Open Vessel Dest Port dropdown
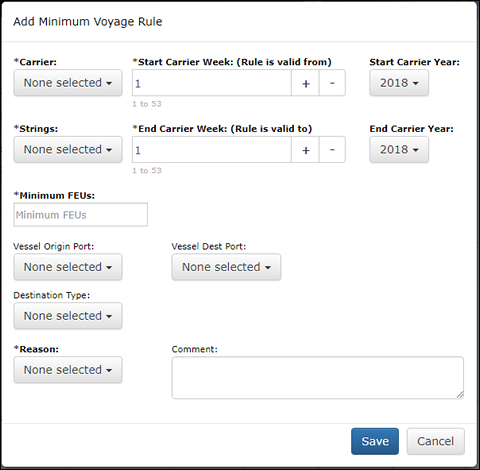Viewport: 480px width, 470px height. [x=226, y=267]
